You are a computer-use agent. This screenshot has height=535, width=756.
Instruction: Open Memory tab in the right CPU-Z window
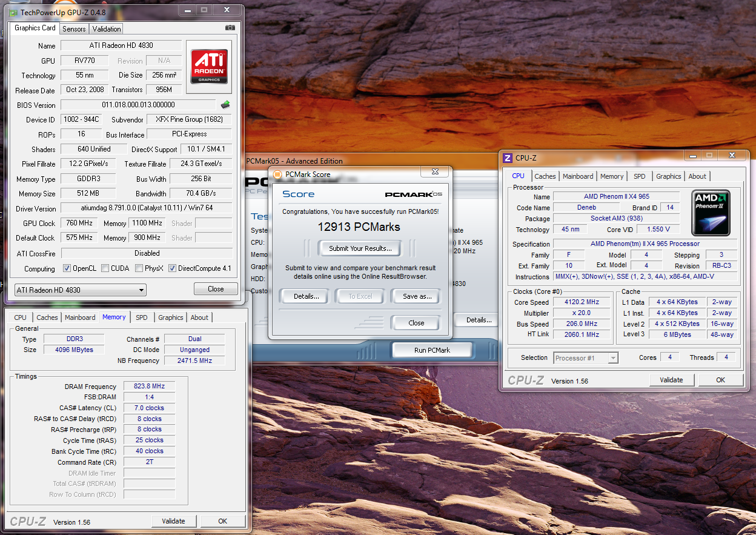click(x=612, y=176)
